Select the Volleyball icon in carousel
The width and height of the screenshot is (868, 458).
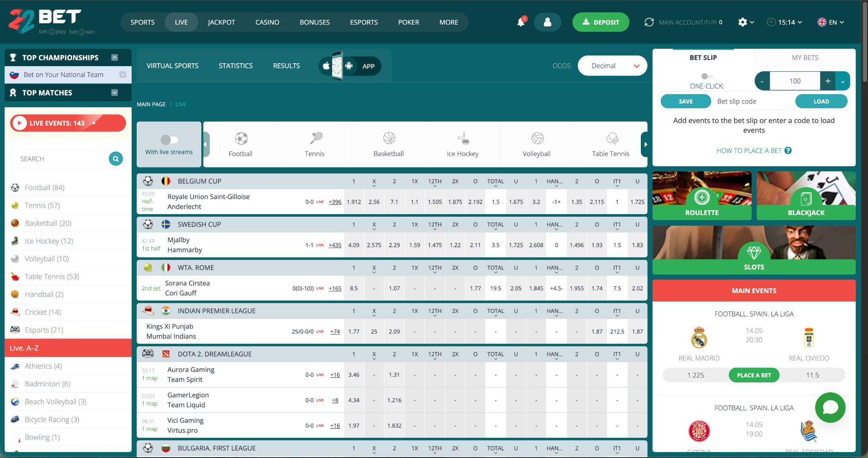pos(537,138)
